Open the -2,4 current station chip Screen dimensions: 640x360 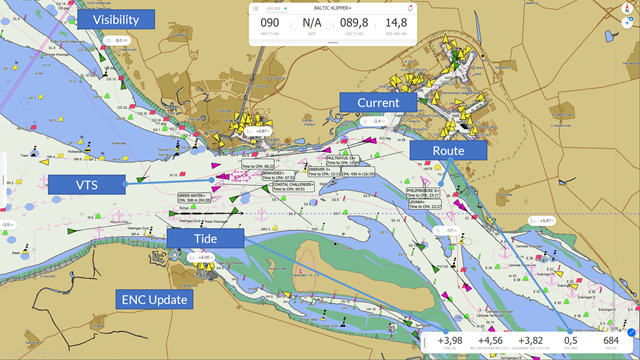(374, 121)
